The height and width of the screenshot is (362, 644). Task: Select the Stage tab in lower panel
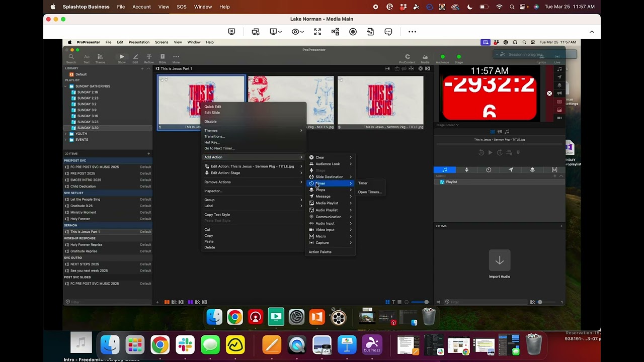pos(466,170)
